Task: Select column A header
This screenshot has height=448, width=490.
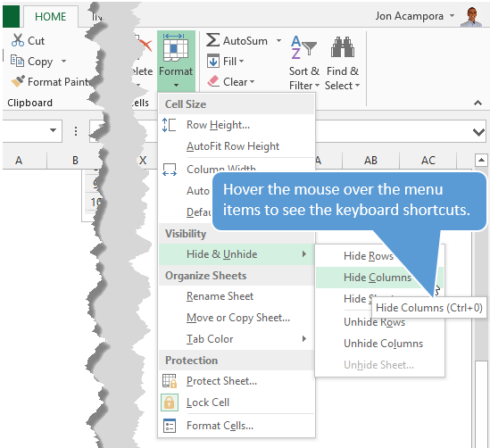Action: pyautogui.click(x=19, y=161)
